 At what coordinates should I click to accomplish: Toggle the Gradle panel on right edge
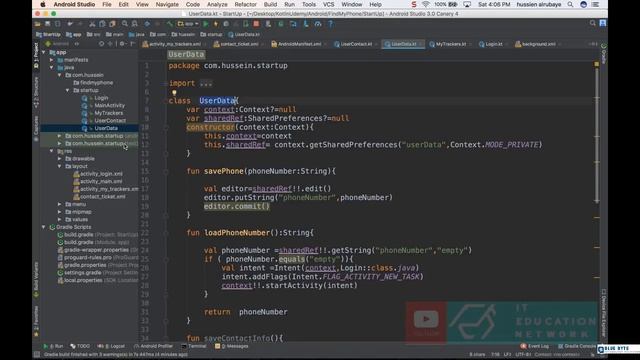coord(604,53)
